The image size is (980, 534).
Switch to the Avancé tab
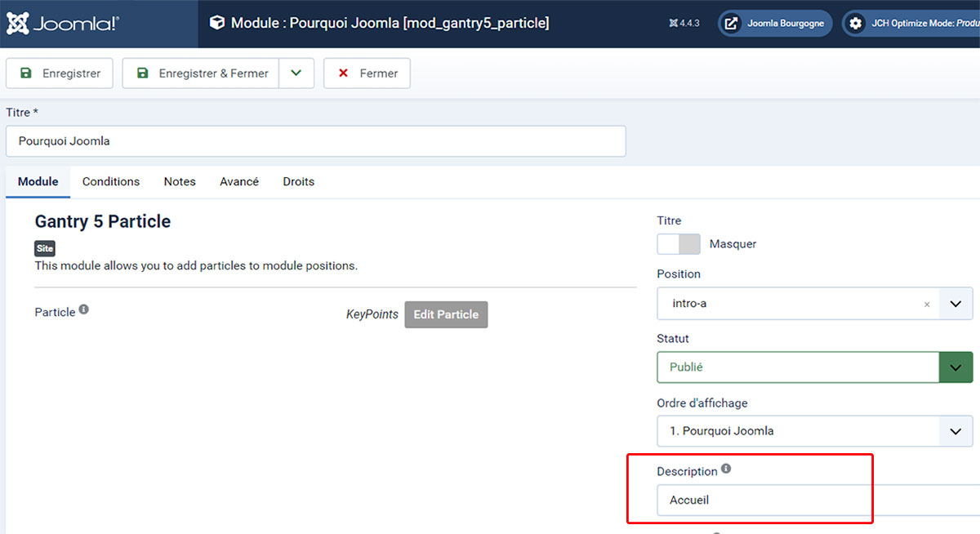239,181
